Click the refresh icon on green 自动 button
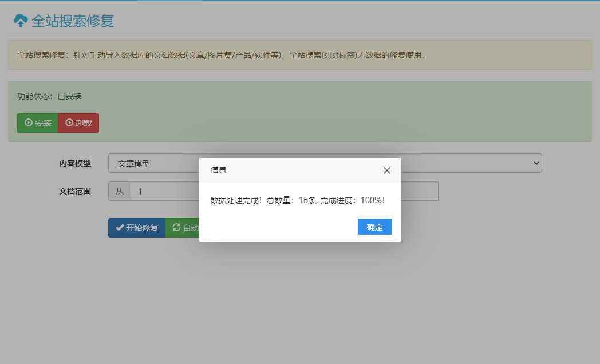600x364 pixels. (176, 228)
